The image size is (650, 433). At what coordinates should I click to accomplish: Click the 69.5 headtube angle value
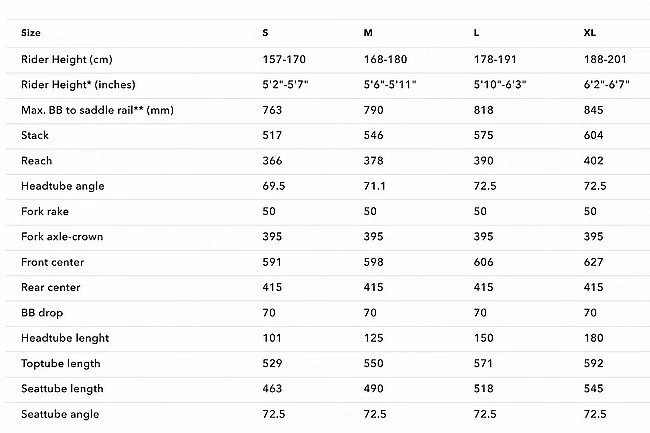274,186
